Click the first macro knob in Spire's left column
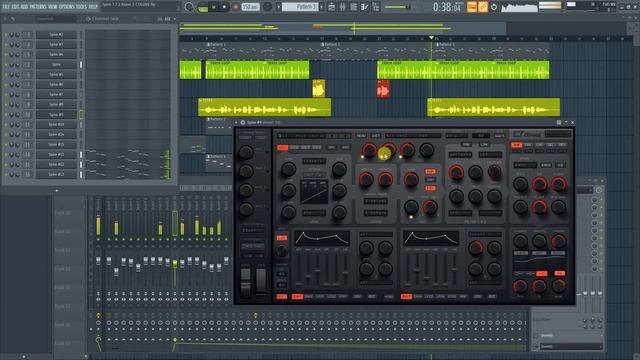 [246, 152]
